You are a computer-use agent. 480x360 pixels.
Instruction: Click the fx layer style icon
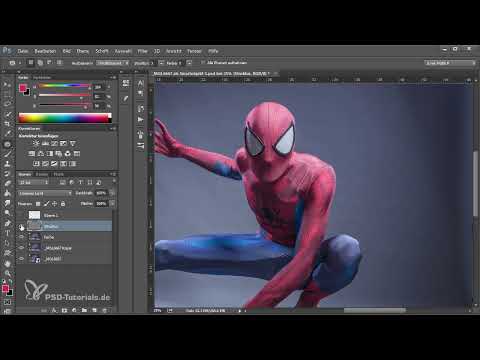click(x=54, y=310)
